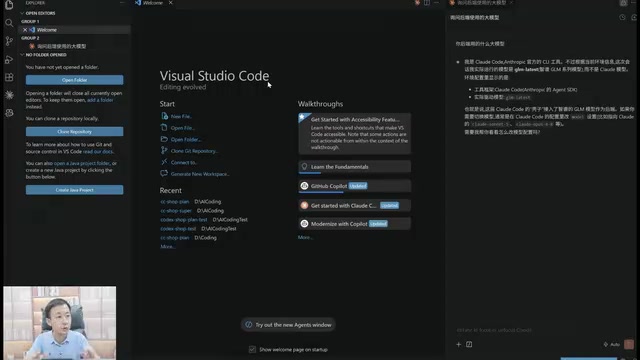This screenshot has width=640, height=360.
Task: Open recent project cc-shop-super
Action: [x=176, y=211]
